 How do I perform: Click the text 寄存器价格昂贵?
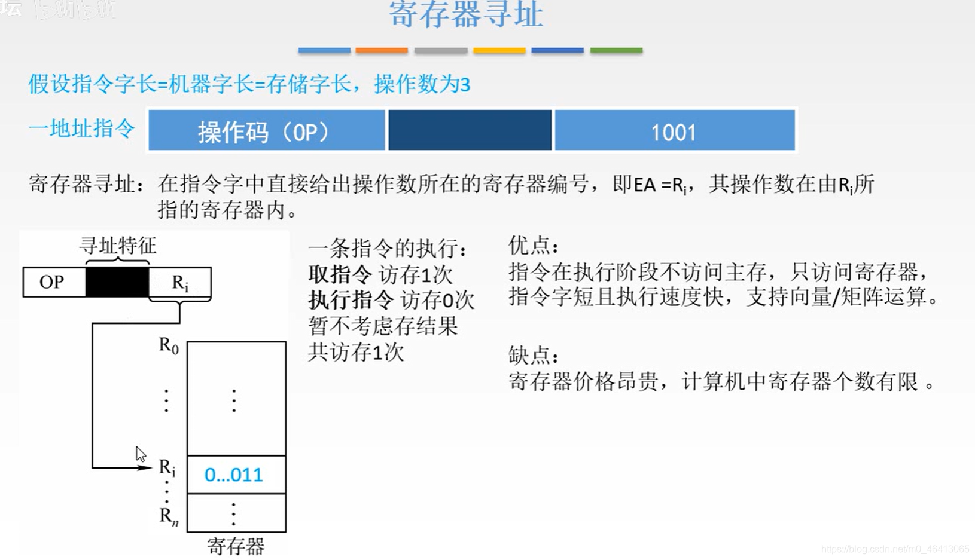583,381
